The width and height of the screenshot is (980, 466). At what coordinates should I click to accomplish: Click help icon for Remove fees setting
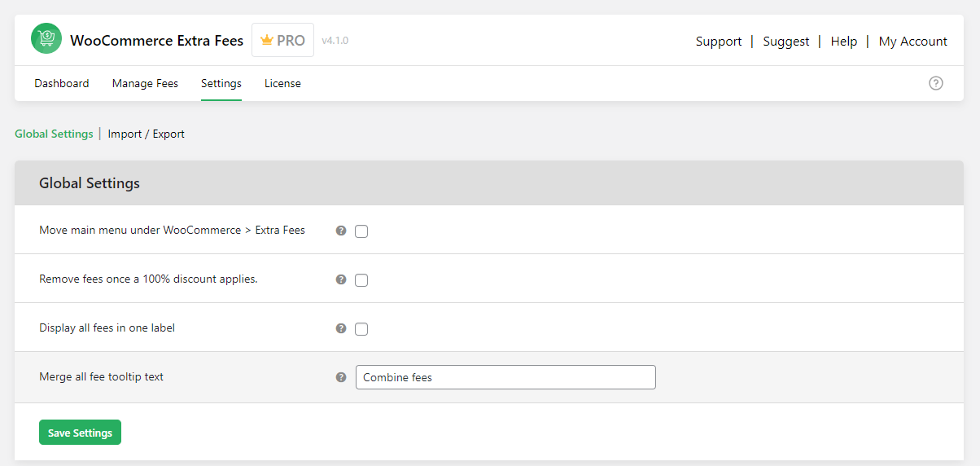click(341, 279)
